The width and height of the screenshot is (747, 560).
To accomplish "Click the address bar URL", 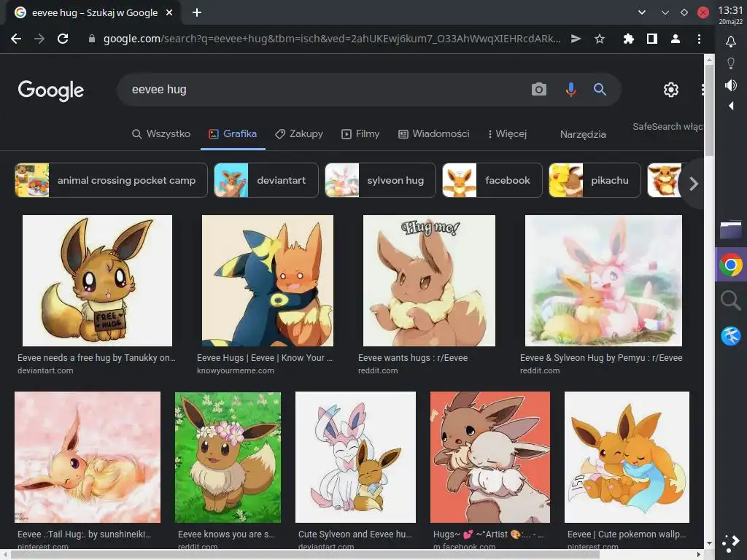I will coord(332,39).
